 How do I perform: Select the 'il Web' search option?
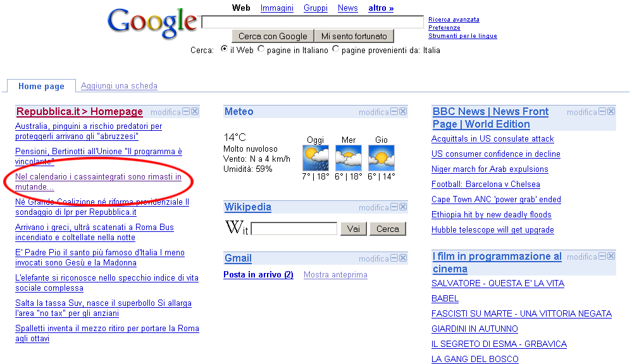224,49
